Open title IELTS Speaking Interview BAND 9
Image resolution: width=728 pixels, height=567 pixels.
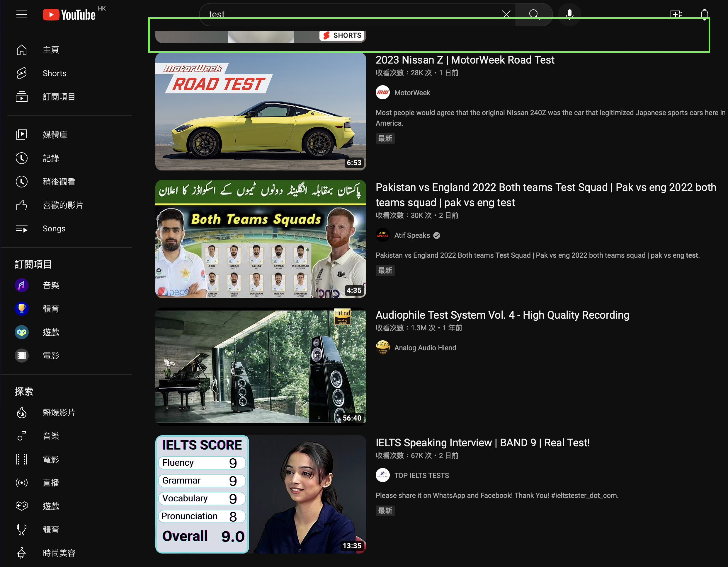tap(483, 443)
